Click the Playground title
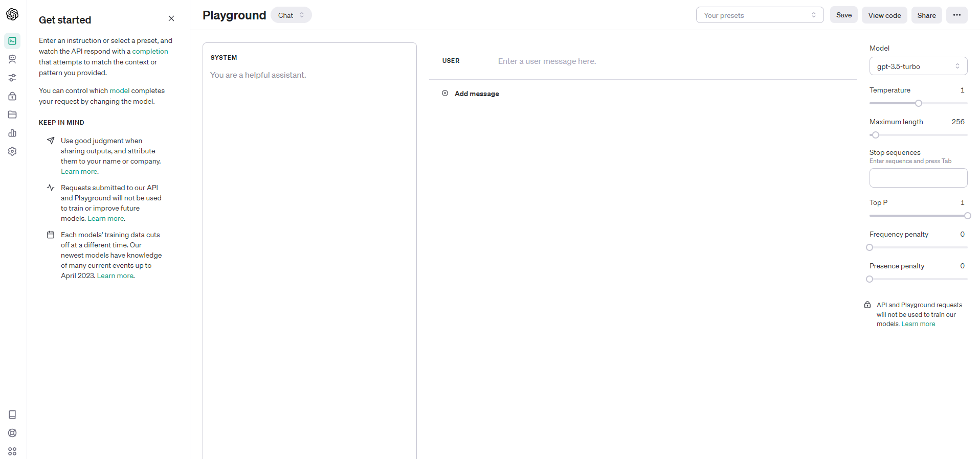 [x=234, y=15]
